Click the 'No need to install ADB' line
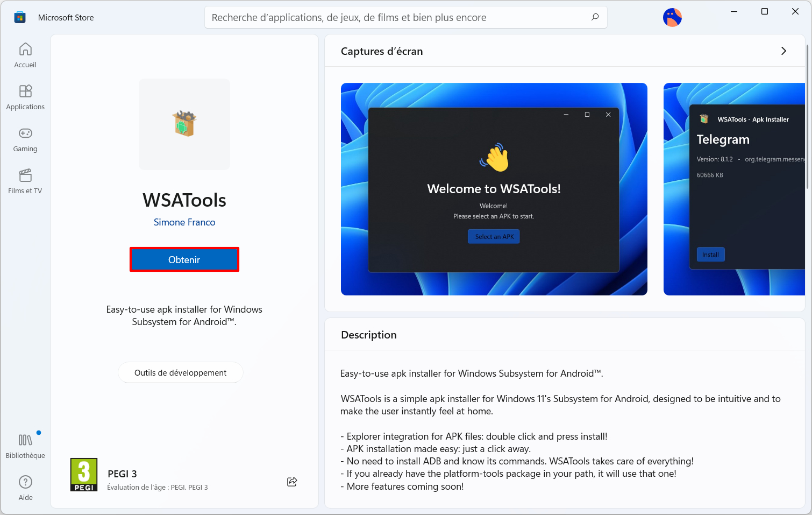Viewport: 812px width, 515px height. (517, 461)
